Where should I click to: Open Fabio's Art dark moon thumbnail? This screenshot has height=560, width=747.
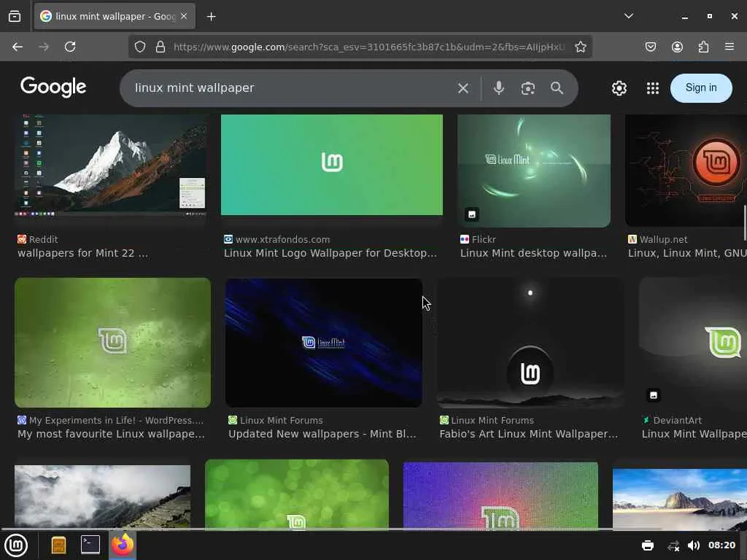click(530, 343)
